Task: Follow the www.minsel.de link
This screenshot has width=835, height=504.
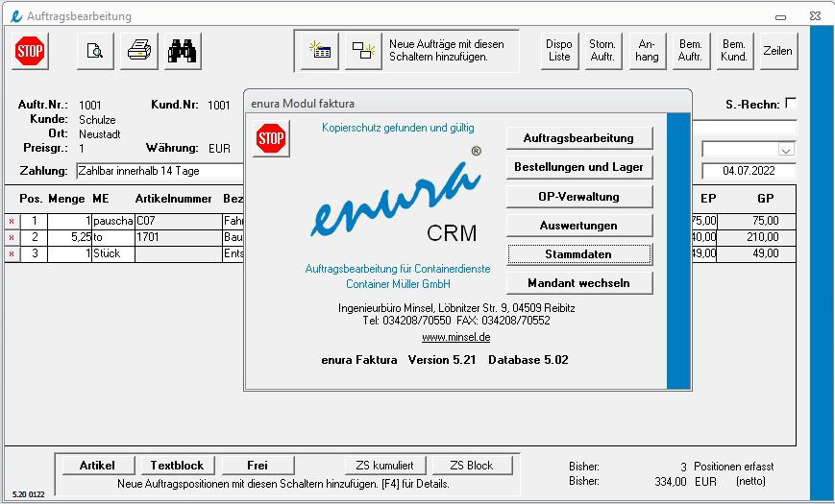Action: (455, 337)
